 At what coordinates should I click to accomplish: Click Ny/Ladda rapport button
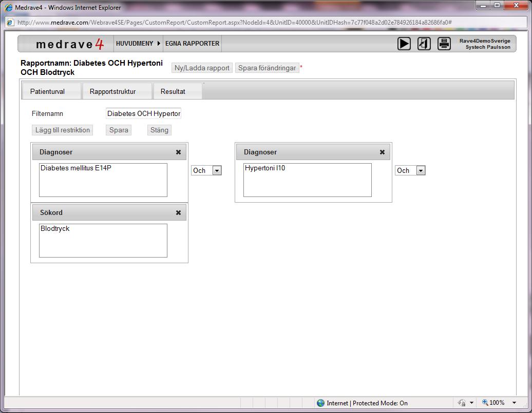coord(202,68)
